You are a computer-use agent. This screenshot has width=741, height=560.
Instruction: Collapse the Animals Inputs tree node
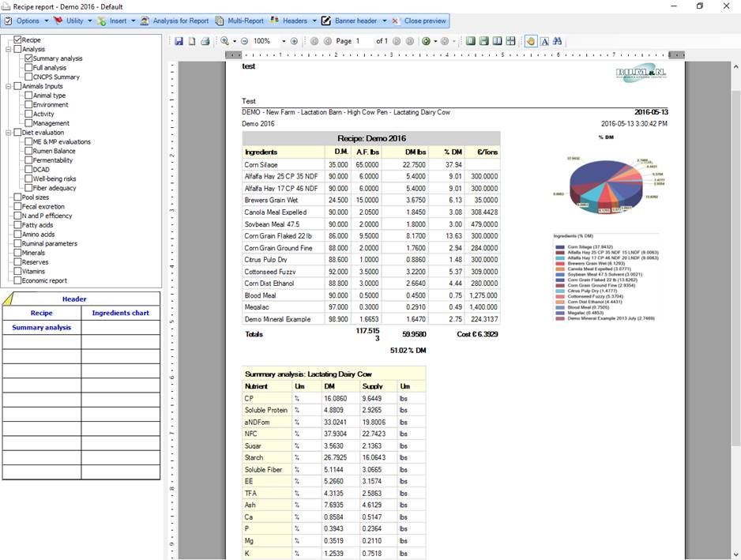(8, 86)
